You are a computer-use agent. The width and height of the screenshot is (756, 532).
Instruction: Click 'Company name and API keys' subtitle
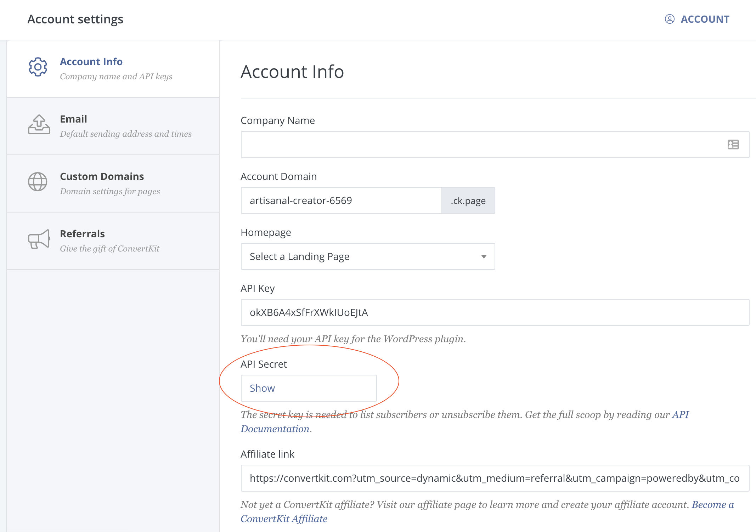[116, 77]
